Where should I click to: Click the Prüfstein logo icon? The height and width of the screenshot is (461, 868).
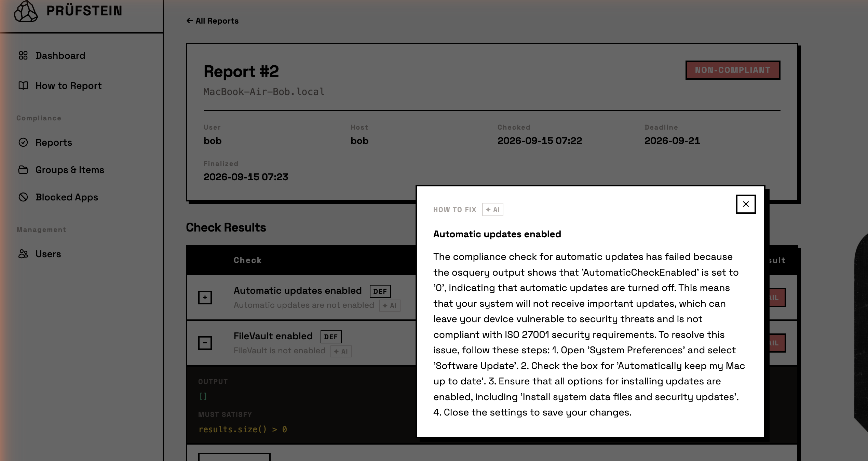point(26,11)
